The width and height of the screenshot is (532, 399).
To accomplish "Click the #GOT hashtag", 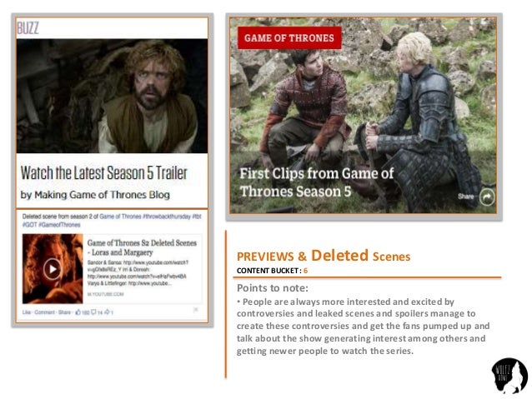I will click(x=29, y=225).
